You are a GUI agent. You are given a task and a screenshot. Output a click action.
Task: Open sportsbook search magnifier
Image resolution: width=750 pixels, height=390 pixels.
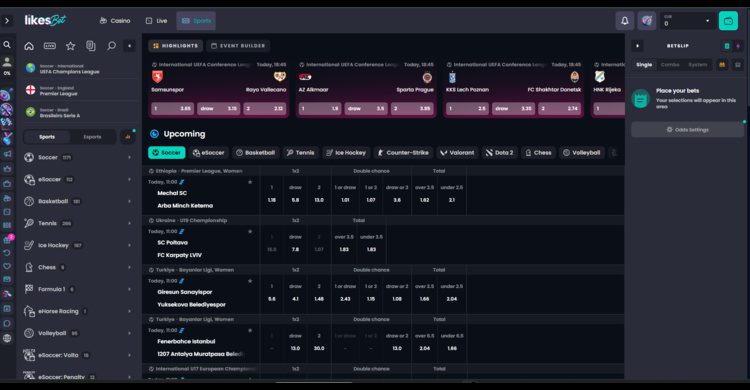tap(111, 46)
